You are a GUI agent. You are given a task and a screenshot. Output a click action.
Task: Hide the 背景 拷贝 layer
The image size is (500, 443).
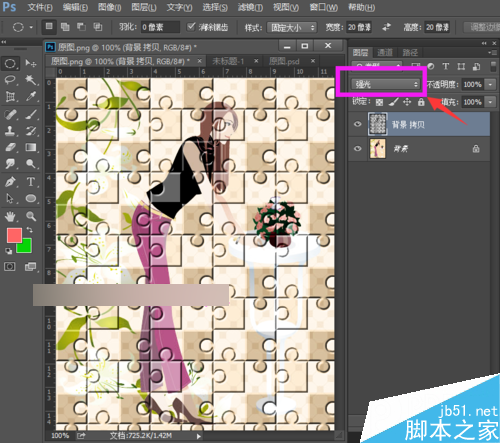[358, 124]
